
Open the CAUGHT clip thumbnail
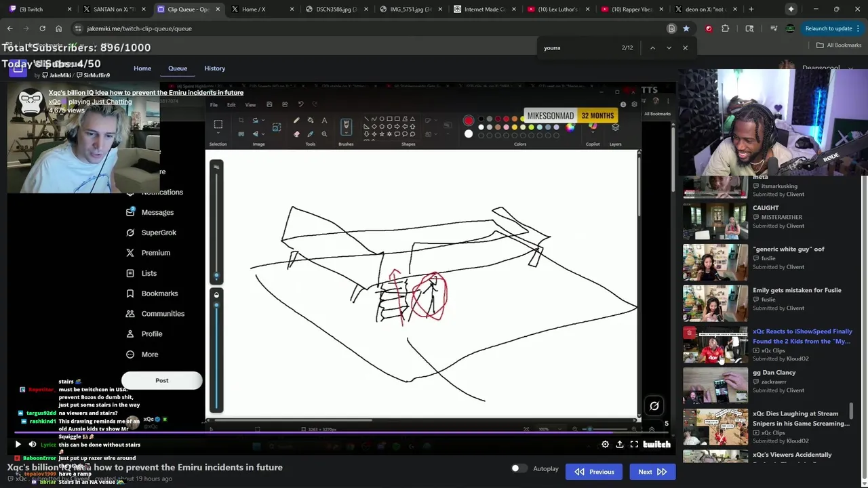tap(715, 221)
